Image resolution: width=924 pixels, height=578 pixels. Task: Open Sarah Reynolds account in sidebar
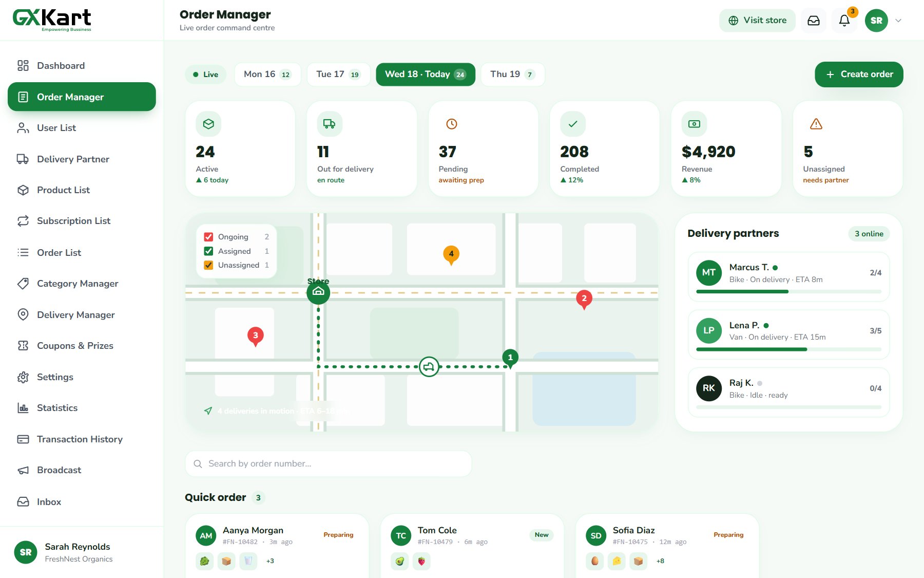(x=82, y=552)
